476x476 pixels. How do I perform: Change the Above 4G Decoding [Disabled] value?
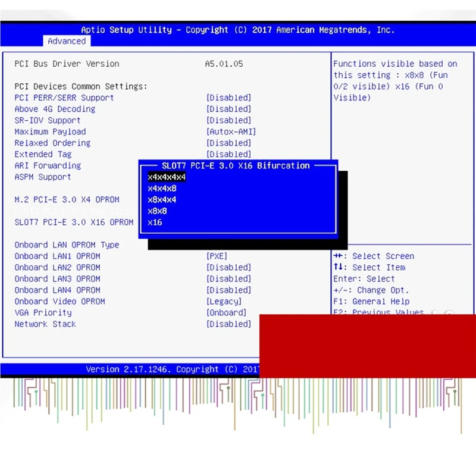point(229,109)
